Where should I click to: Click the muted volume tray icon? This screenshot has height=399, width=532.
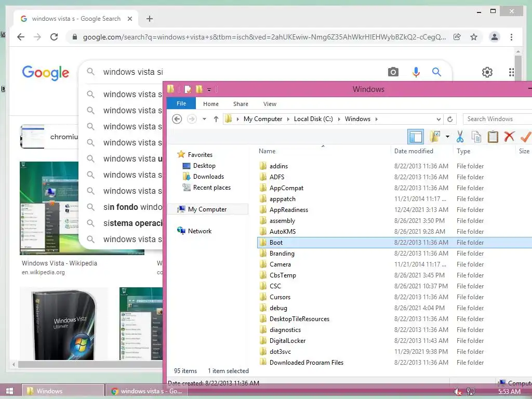click(x=457, y=392)
